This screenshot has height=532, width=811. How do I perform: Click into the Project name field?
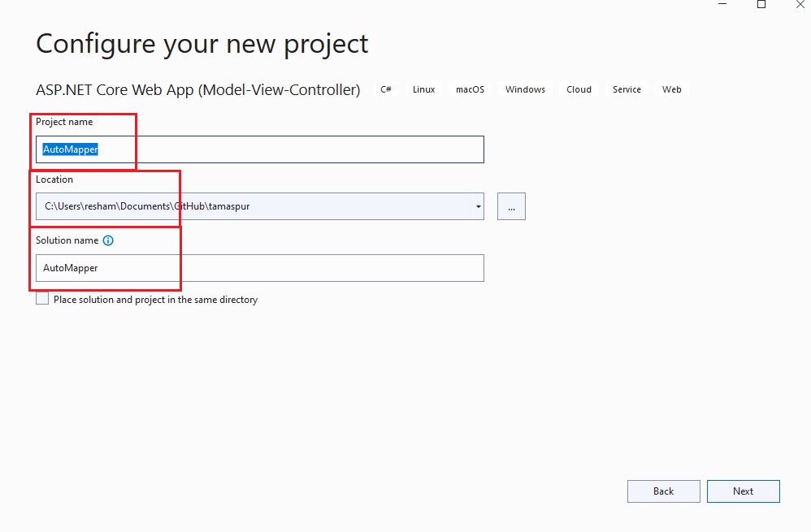260,149
